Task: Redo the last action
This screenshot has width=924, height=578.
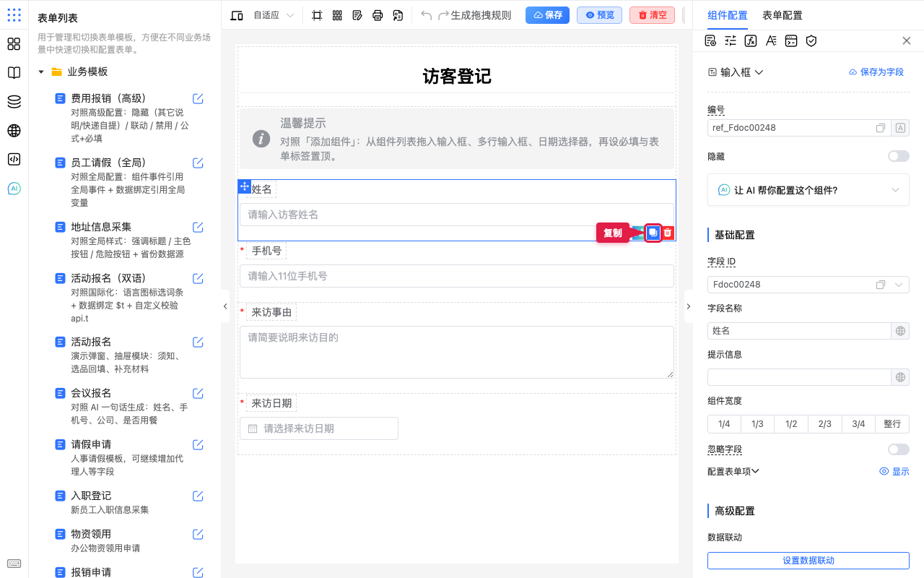Action: 444,15
